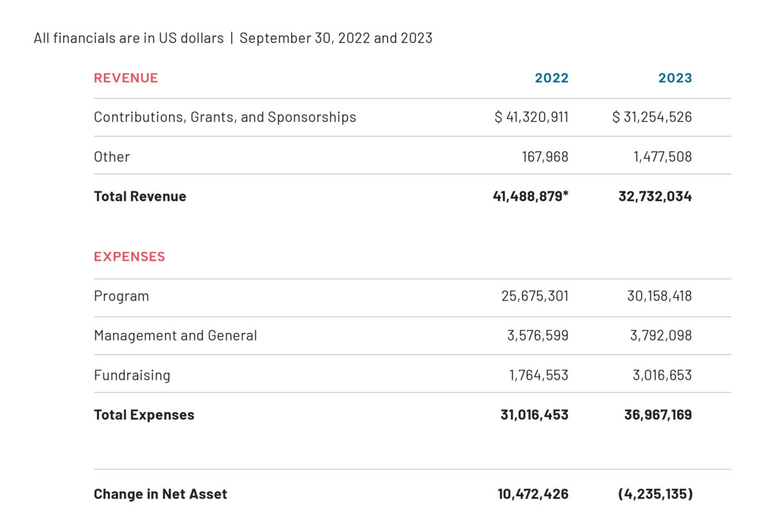766x532 pixels.
Task: Click the negative 2023 value (4,235,135)
Action: tap(655, 494)
